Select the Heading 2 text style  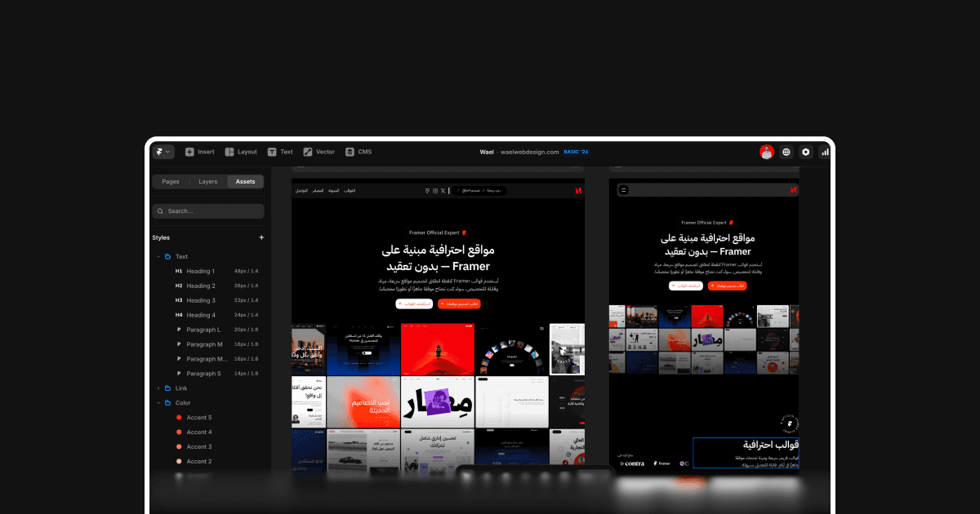point(216,286)
